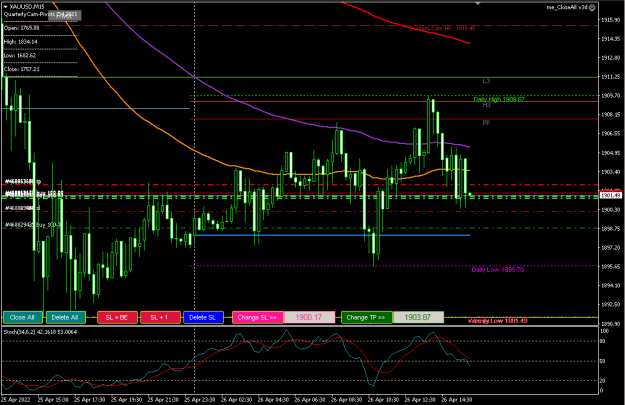
Task: Click the SL + 1 button
Action: 160,317
